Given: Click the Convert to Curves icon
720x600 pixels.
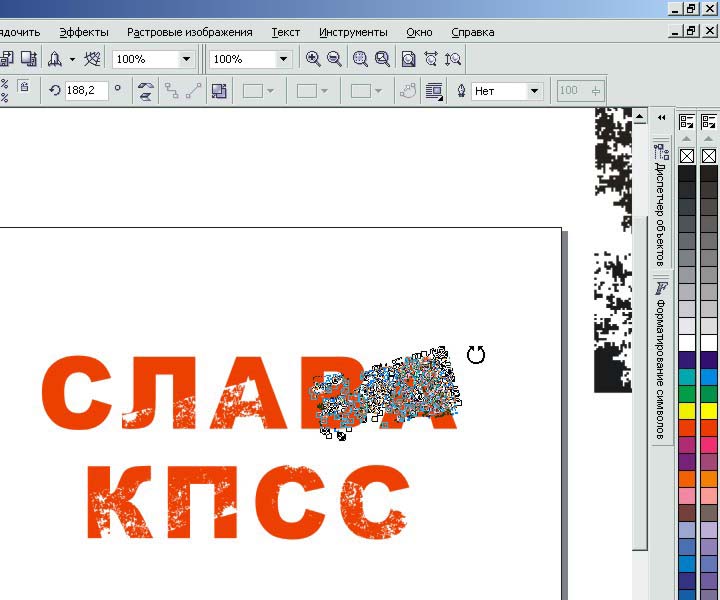Looking at the screenshot, I should tap(408, 91).
